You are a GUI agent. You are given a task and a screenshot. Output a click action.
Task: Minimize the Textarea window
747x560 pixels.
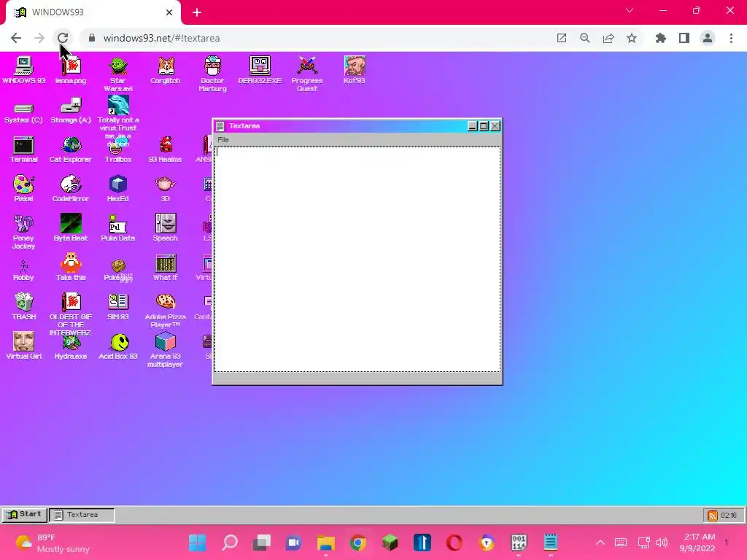pyautogui.click(x=472, y=125)
